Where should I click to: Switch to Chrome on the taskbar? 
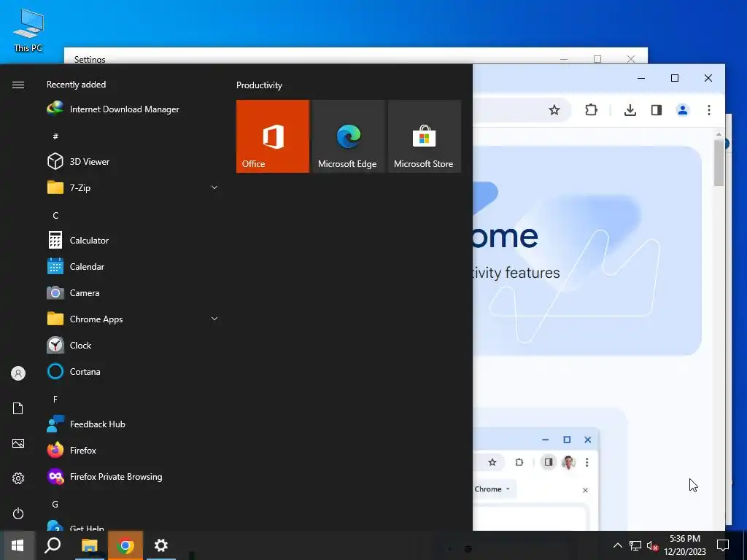tap(125, 545)
